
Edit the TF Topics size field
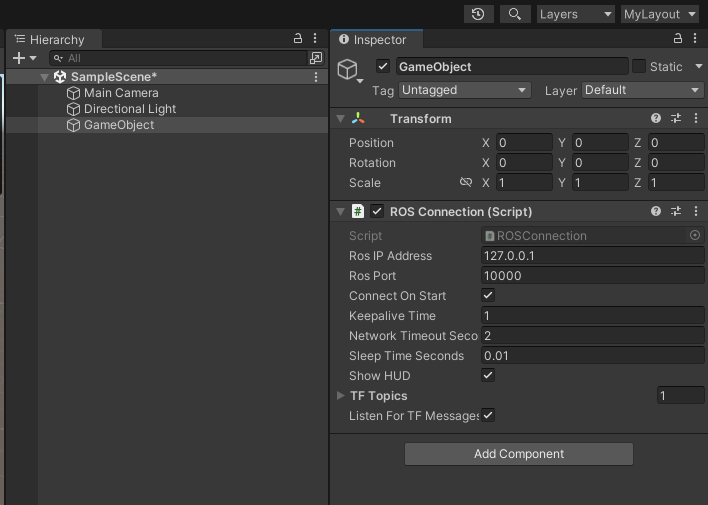680,396
